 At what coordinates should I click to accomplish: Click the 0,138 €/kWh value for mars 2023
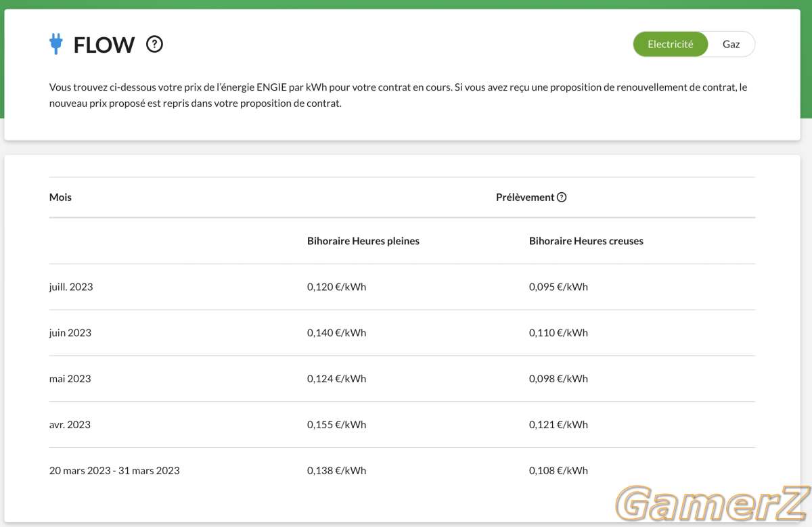tap(336, 471)
